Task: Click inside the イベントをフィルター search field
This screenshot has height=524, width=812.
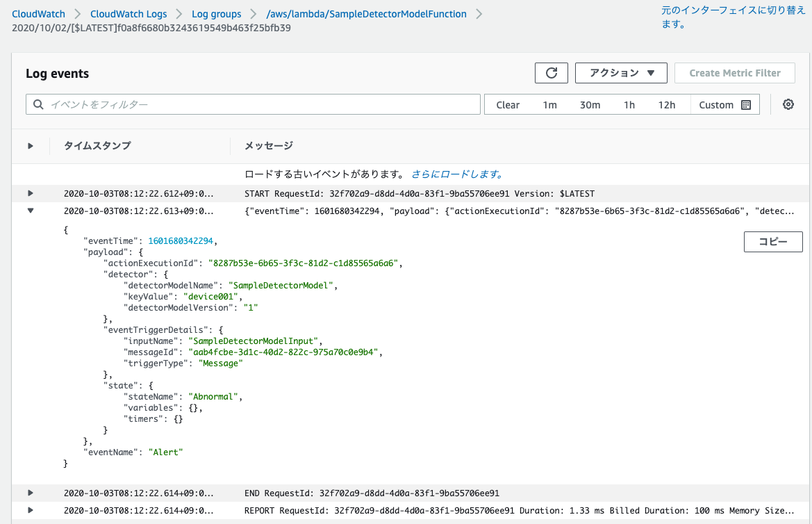Action: pos(208,104)
